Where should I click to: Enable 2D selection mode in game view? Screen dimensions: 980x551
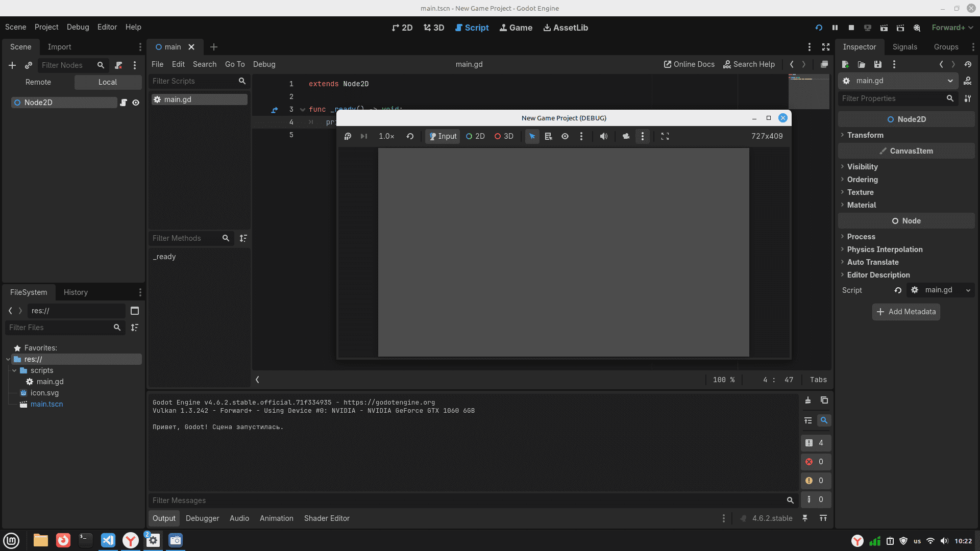(x=475, y=136)
